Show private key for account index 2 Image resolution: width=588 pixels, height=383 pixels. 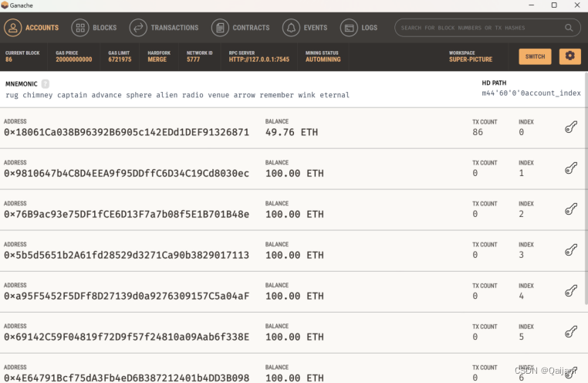(571, 209)
